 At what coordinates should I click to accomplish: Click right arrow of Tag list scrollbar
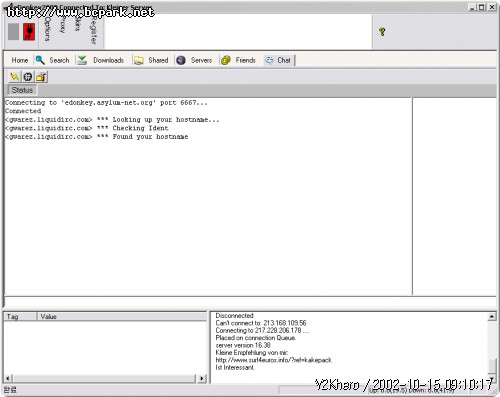tap(202, 378)
